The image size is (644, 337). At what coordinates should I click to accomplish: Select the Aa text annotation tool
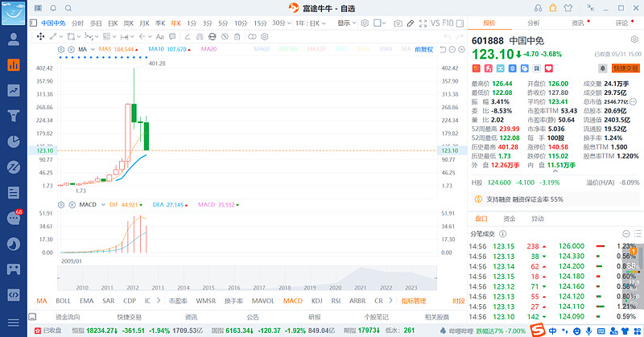[x=159, y=36]
